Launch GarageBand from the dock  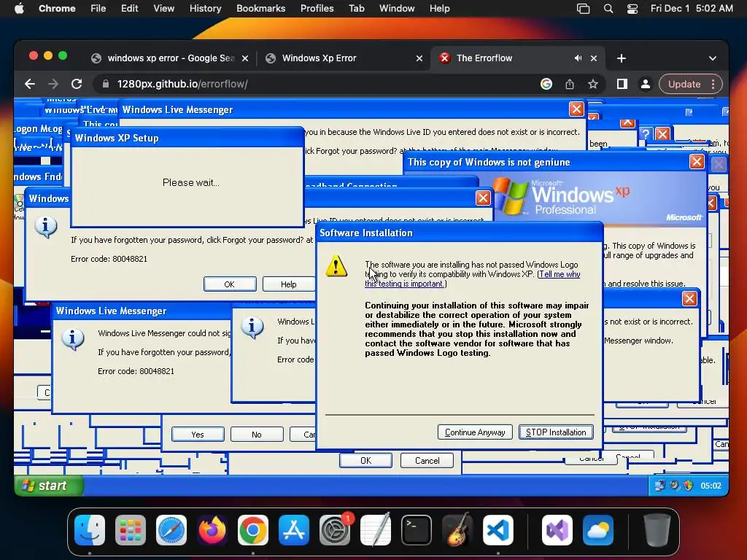pos(457,530)
